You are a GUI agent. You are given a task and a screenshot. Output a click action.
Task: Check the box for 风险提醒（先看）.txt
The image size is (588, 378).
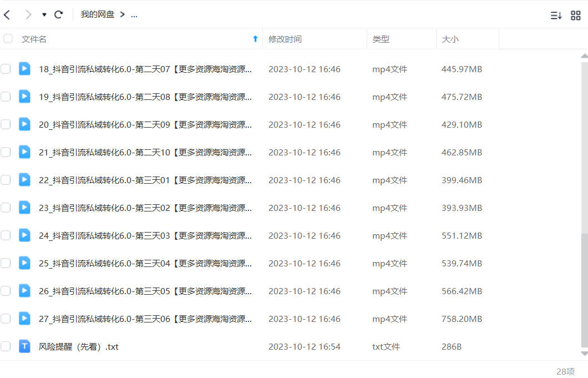tap(6, 346)
